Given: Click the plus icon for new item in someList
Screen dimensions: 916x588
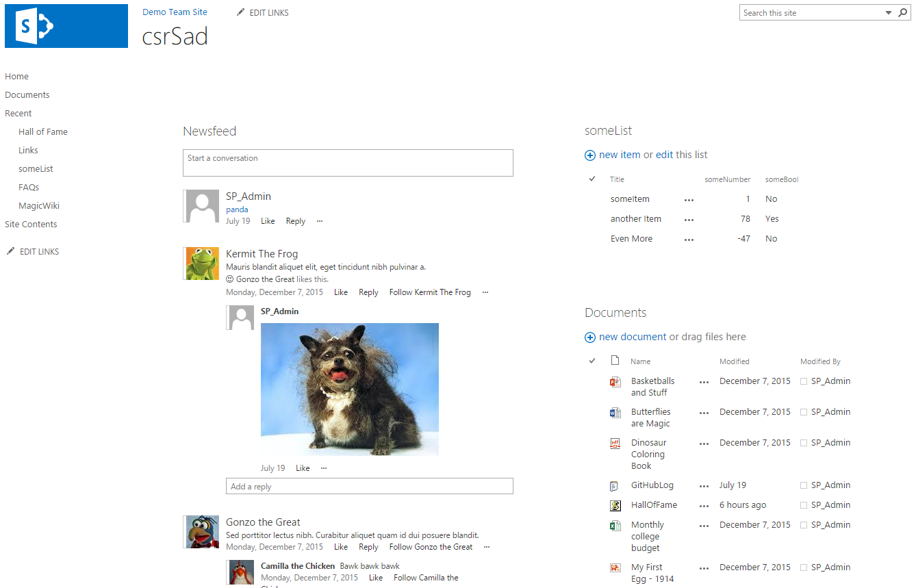Looking at the screenshot, I should [590, 155].
